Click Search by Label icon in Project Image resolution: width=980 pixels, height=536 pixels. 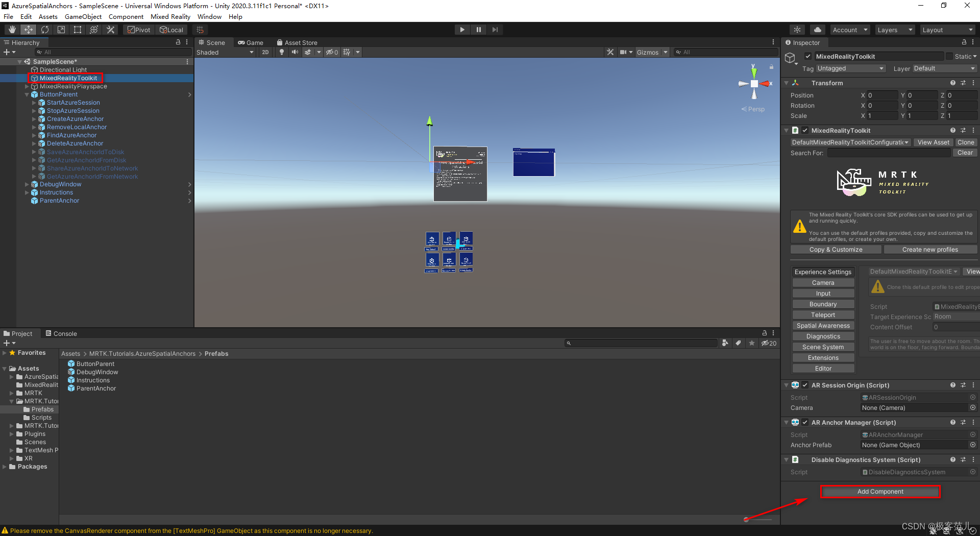[x=738, y=343]
